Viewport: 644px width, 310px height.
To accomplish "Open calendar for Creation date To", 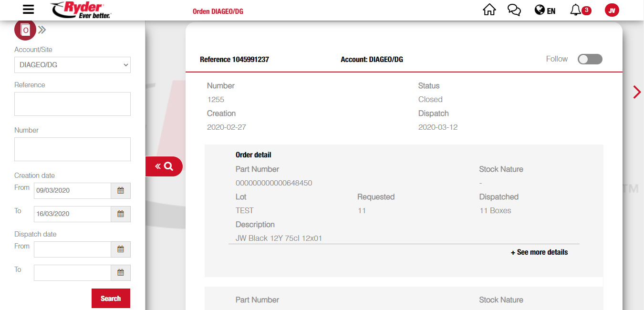I will click(121, 214).
